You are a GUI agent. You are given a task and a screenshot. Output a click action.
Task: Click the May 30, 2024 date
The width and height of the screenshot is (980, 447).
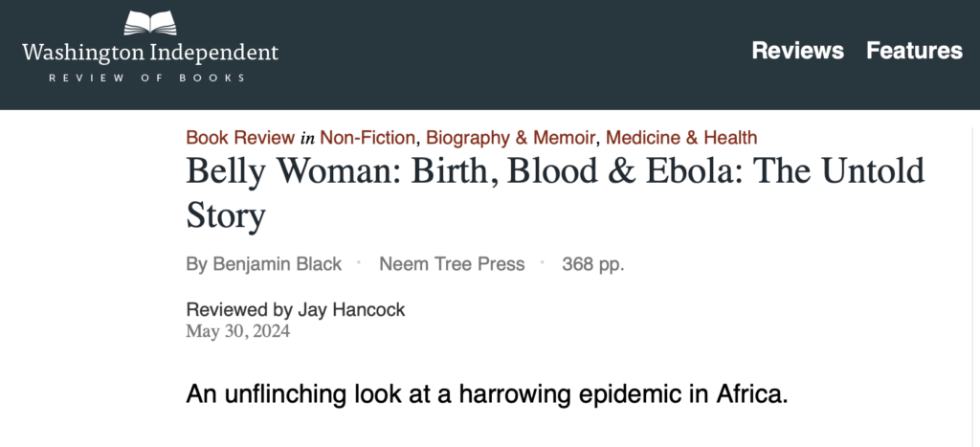(238, 331)
